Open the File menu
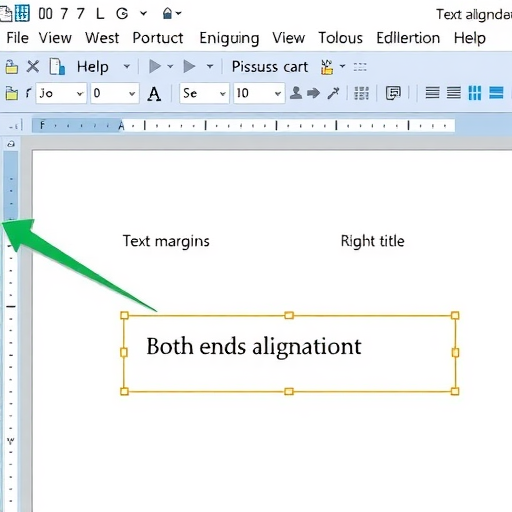 click(x=17, y=38)
